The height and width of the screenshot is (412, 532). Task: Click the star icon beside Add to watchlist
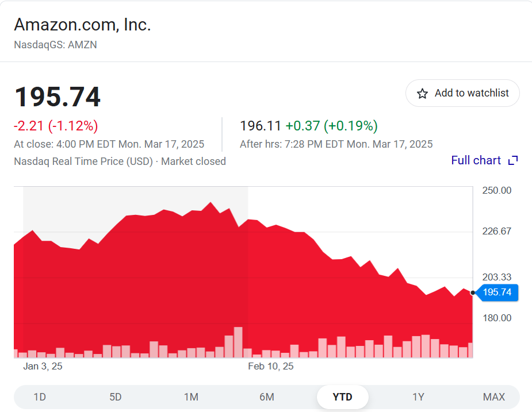(x=422, y=94)
